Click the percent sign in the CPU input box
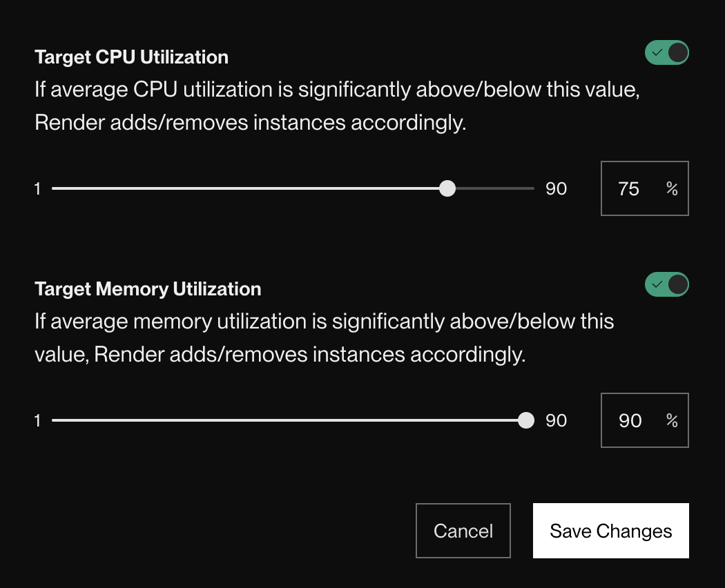725x588 pixels. click(671, 188)
